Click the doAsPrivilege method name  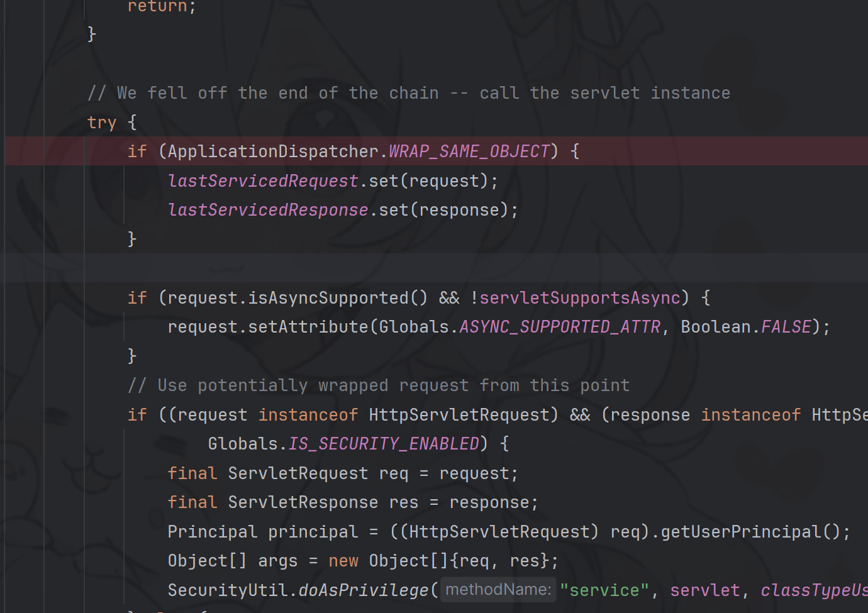(x=364, y=590)
